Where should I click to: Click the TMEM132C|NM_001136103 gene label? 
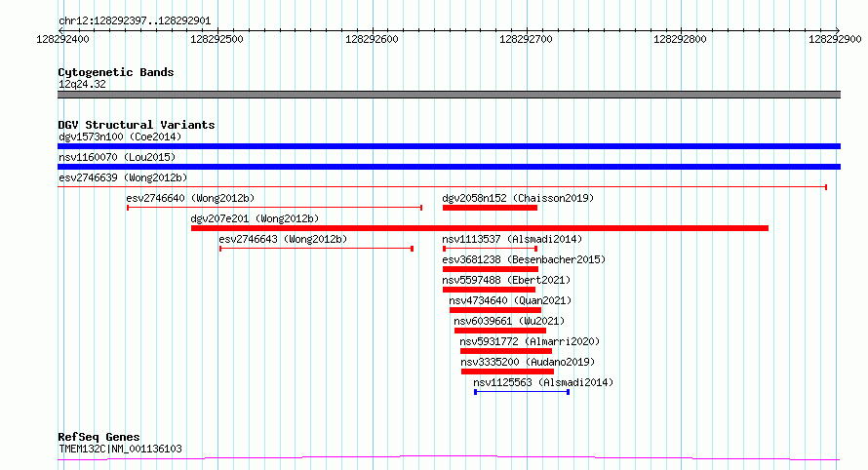pos(119,449)
